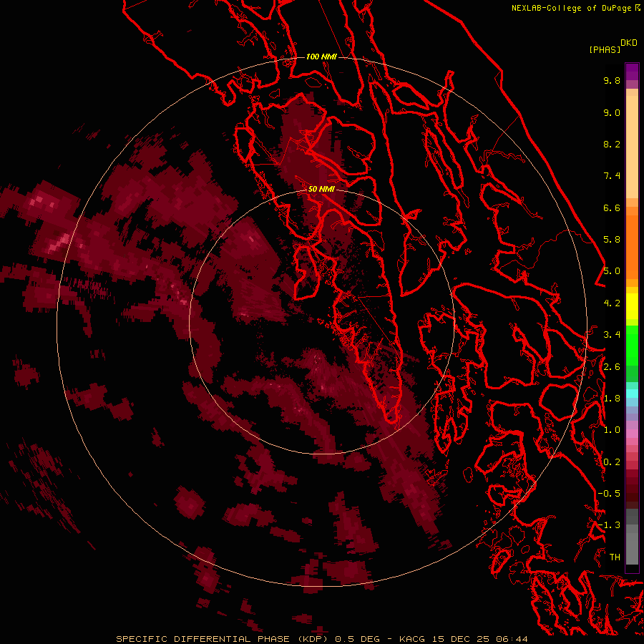The image size is (644, 644).
Task: Click the 1.8 value on the color scale
Action: [x=612, y=399]
